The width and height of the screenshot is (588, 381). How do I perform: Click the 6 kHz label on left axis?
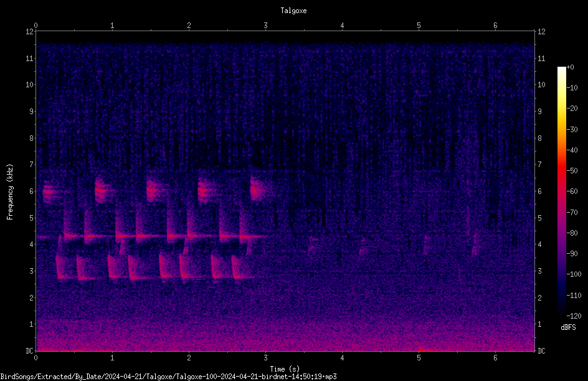click(31, 191)
